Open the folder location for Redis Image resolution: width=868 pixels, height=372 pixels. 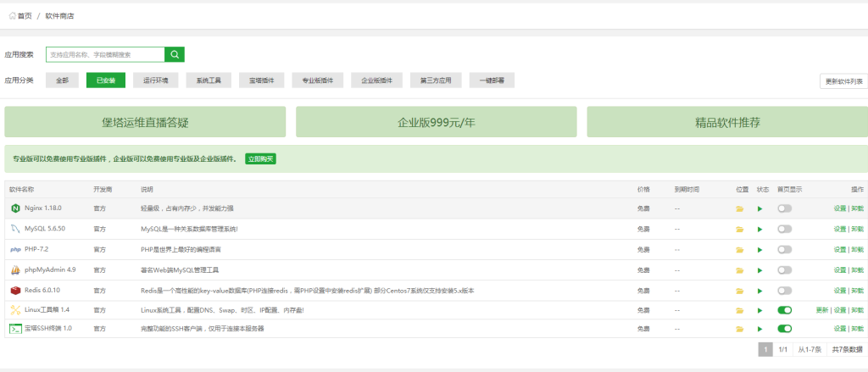click(739, 291)
